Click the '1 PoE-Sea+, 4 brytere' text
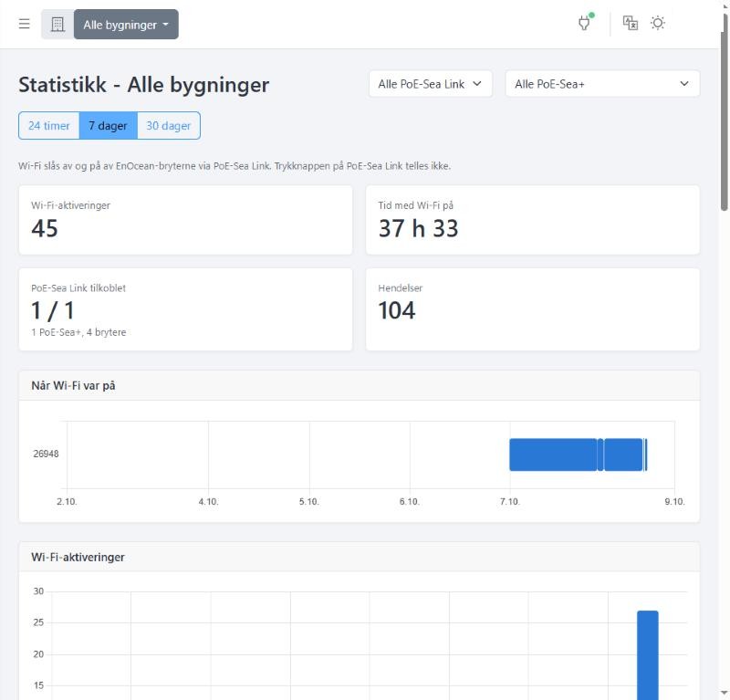The width and height of the screenshot is (730, 700). 78,332
